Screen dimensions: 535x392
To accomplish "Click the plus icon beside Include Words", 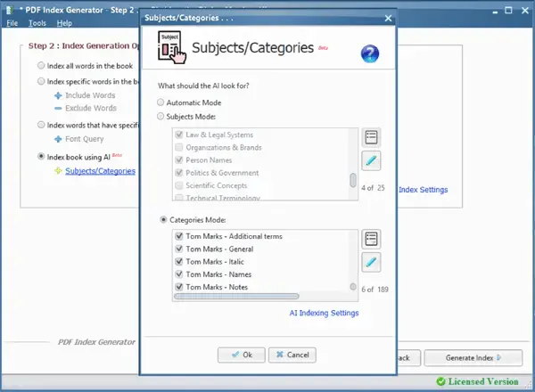I will pos(58,96).
